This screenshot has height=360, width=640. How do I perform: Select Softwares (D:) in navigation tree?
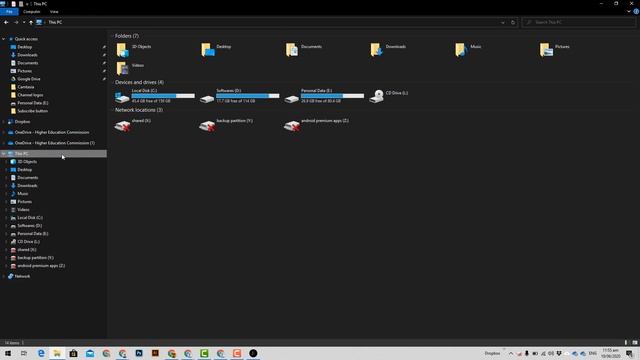point(29,226)
